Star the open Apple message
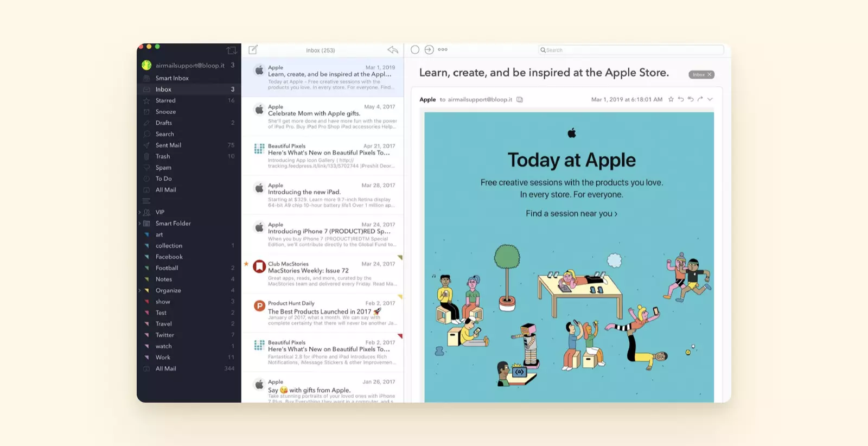This screenshot has height=446, width=868. pos(671,99)
